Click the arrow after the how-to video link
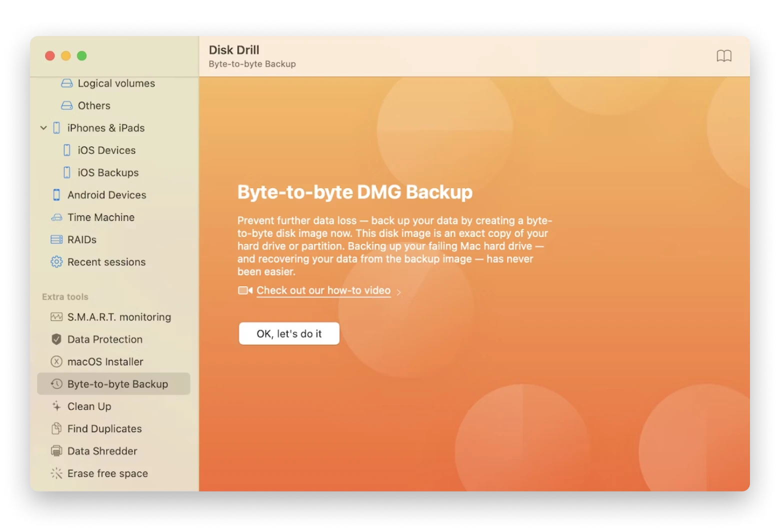Viewport: 780px width, 532px height. pos(398,292)
